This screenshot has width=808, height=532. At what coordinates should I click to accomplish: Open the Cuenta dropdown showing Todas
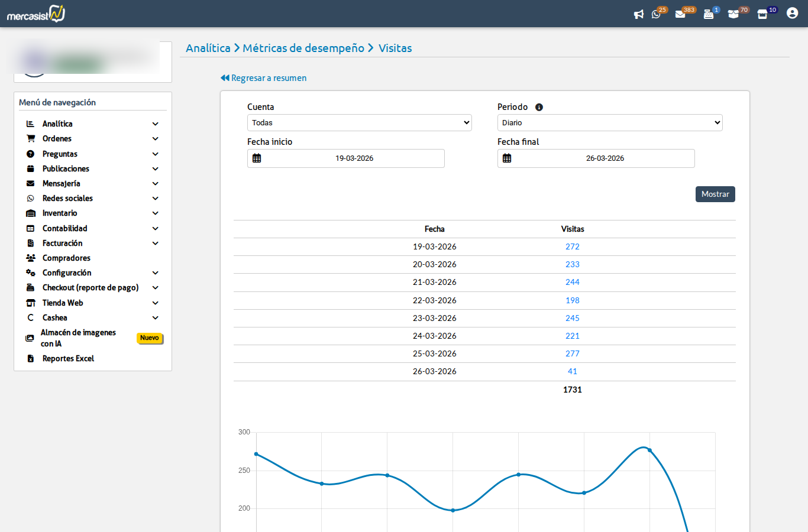pyautogui.click(x=359, y=123)
